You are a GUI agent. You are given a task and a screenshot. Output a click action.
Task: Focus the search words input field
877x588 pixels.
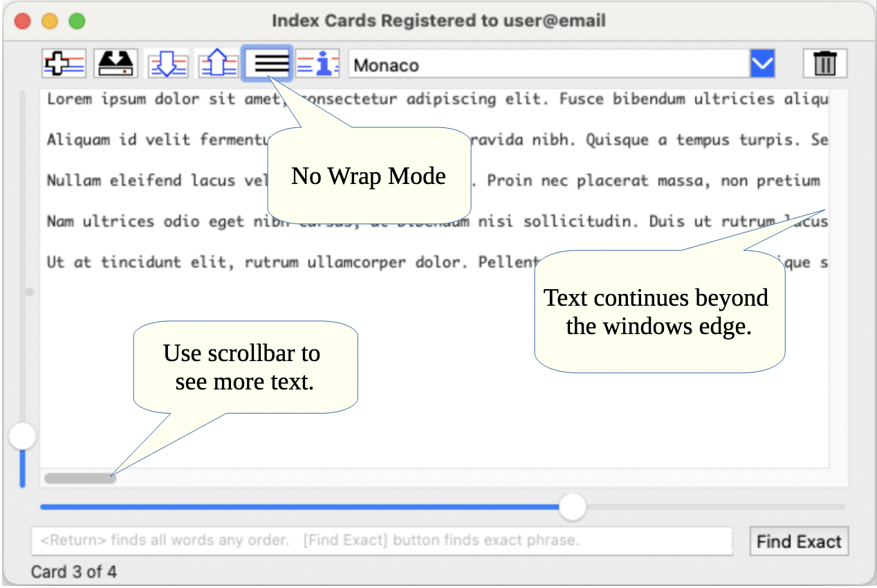pyautogui.click(x=381, y=541)
